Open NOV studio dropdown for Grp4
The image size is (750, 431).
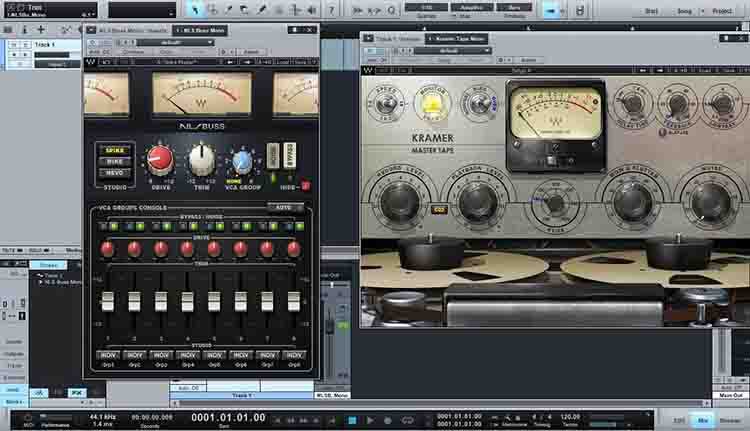tap(188, 355)
